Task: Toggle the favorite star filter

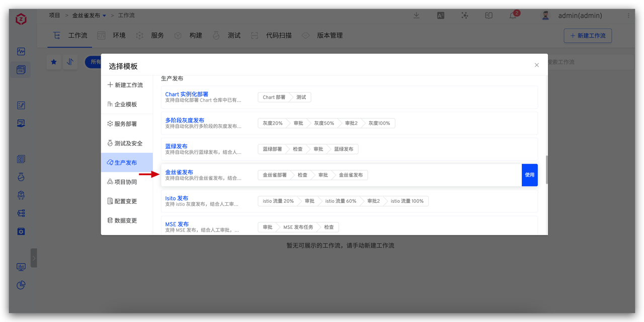Action: [x=54, y=62]
